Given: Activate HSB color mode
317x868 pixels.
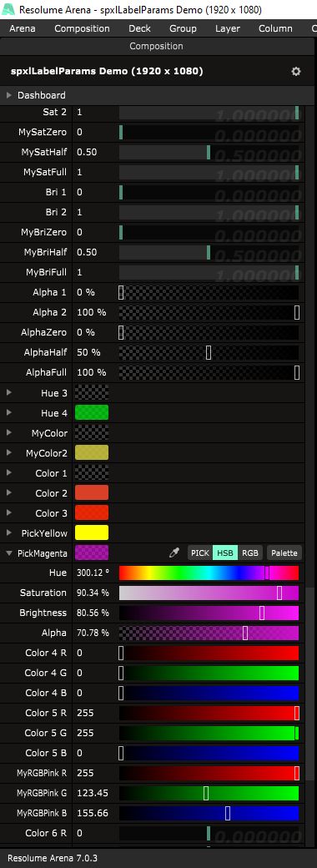Looking at the screenshot, I should 224,553.
